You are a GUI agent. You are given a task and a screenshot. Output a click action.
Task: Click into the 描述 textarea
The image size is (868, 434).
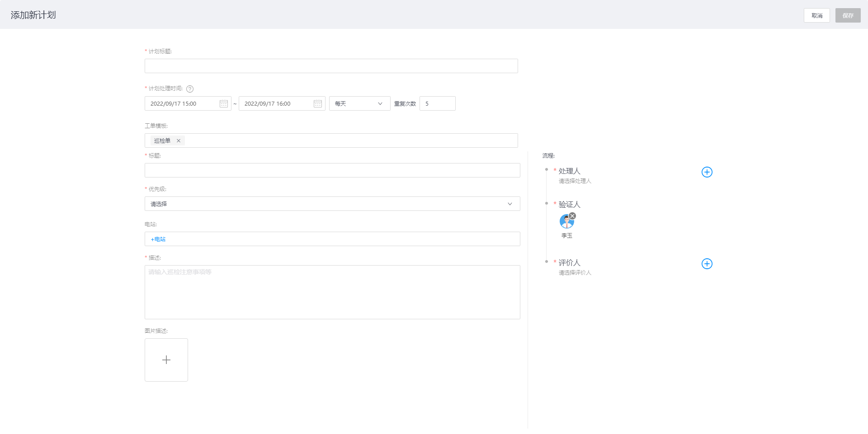332,292
